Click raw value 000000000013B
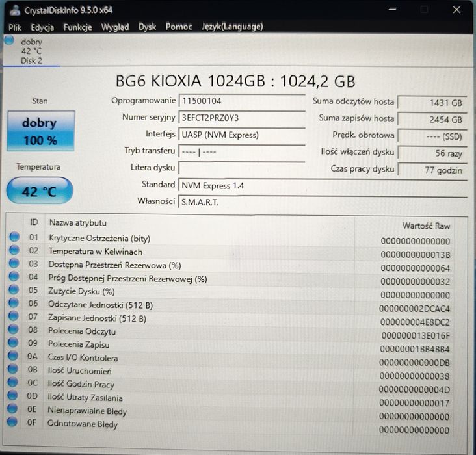The image size is (476, 455). pyautogui.click(x=416, y=255)
